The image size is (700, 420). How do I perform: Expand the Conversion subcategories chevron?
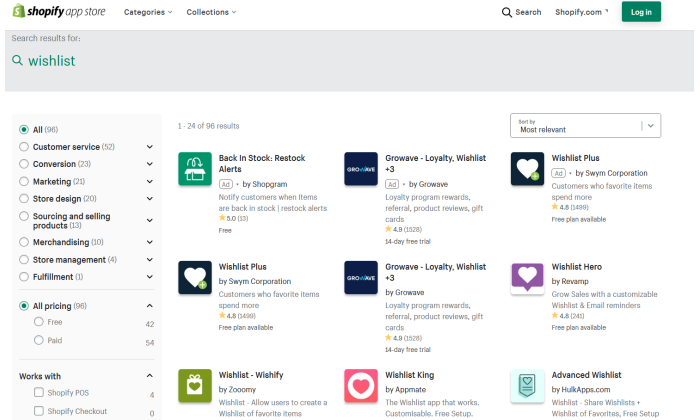click(x=150, y=164)
